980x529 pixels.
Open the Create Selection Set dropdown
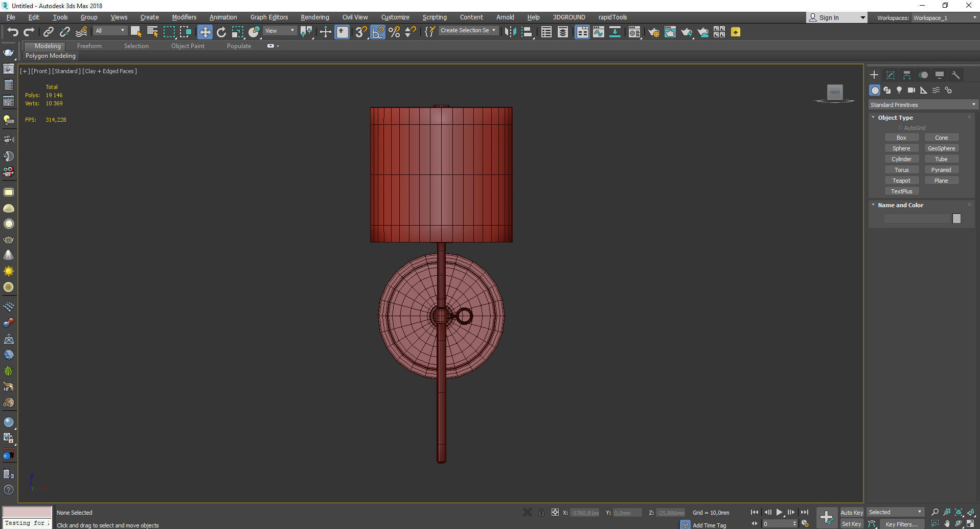468,31
